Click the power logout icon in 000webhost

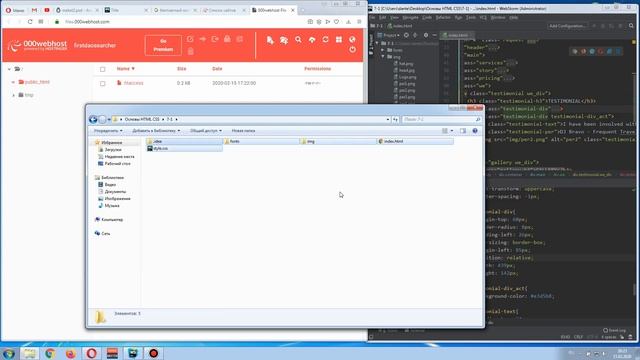click(352, 50)
